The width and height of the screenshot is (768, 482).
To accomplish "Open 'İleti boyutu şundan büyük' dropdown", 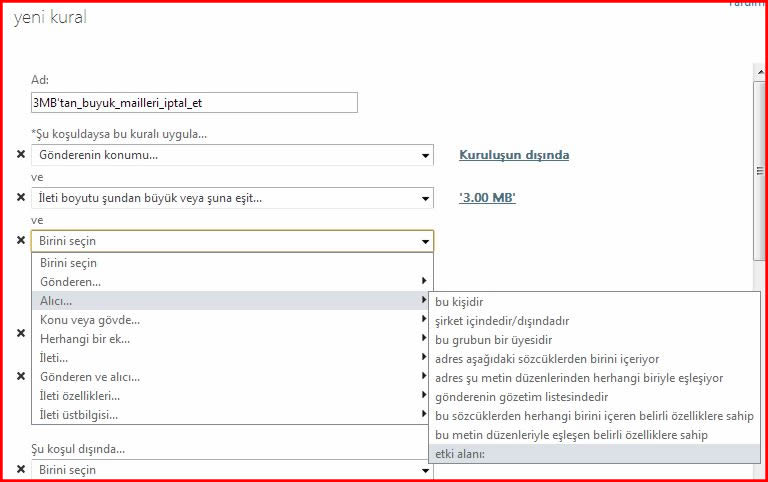I will coord(232,198).
